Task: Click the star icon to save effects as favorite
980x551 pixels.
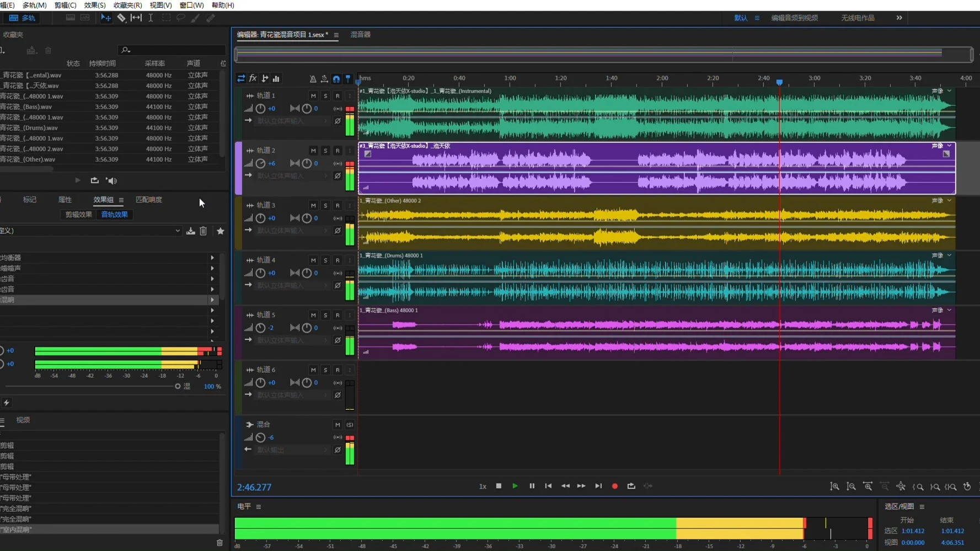Action: (x=221, y=231)
